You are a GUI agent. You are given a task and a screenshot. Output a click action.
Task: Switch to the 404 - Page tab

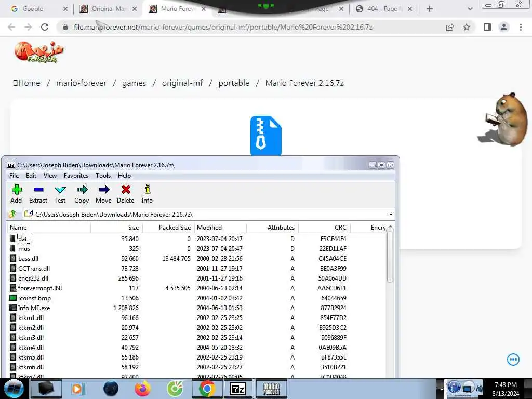[384, 9]
